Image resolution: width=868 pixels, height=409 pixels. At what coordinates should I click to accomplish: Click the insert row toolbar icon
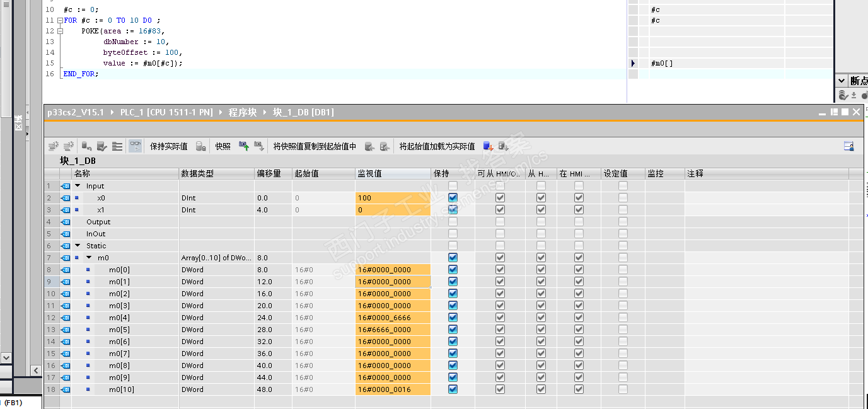[x=54, y=146]
